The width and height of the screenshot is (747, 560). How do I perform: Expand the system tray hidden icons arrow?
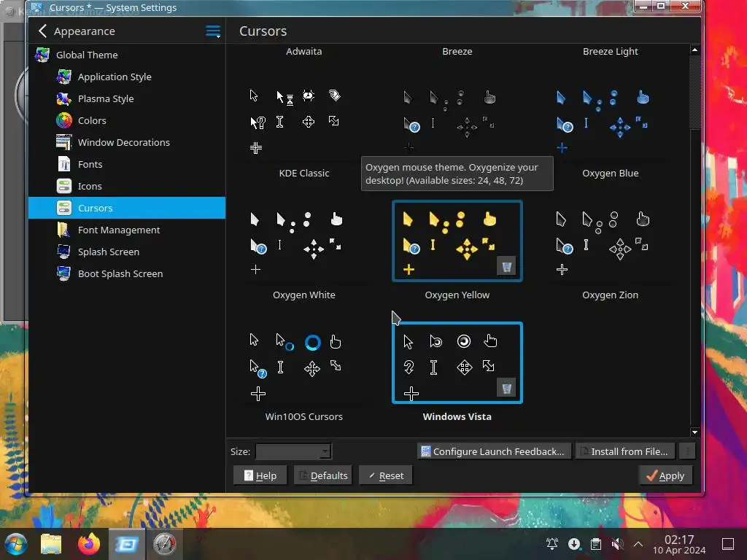pos(638,544)
